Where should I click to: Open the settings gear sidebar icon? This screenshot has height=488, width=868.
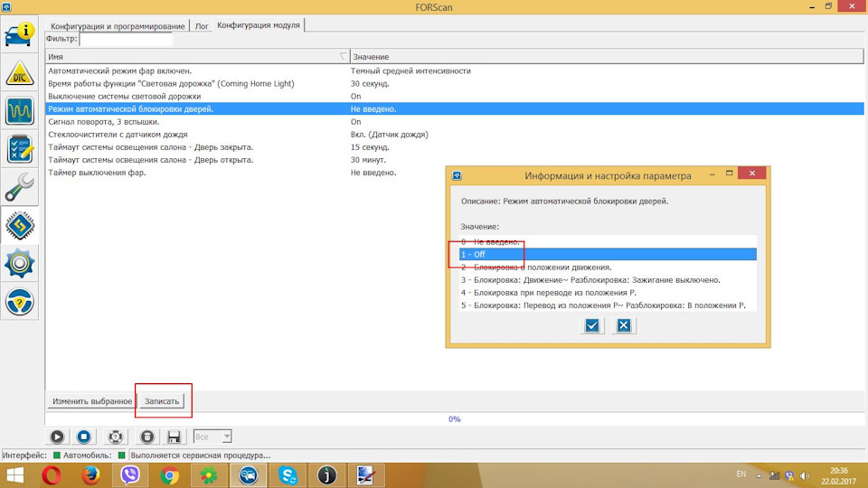19,263
